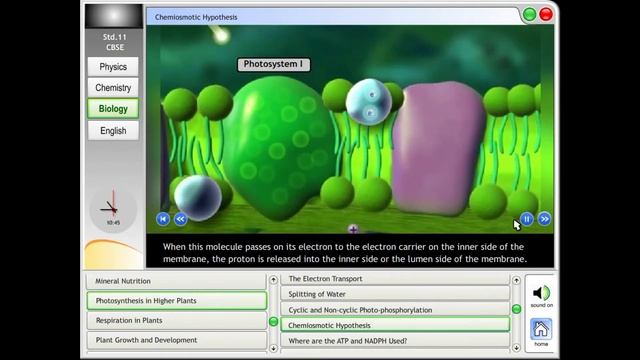Image resolution: width=640 pixels, height=360 pixels.
Task: Click chapter list scroll down arrow
Action: click(273, 348)
